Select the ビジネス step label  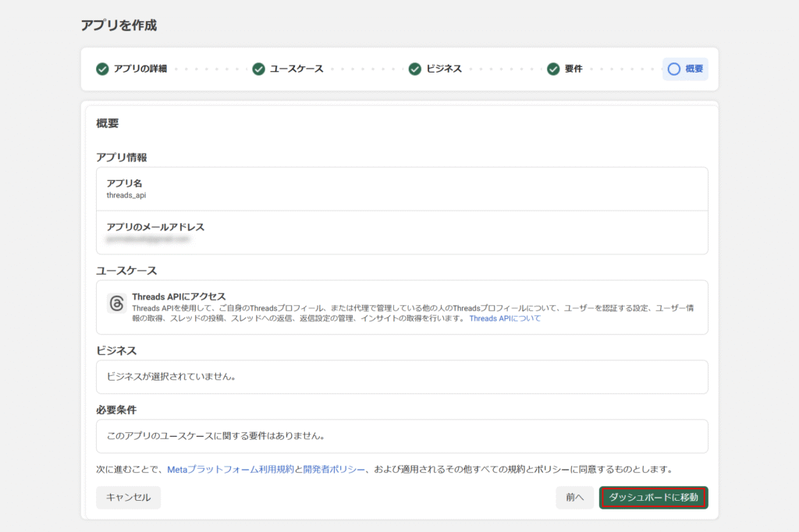(443, 69)
